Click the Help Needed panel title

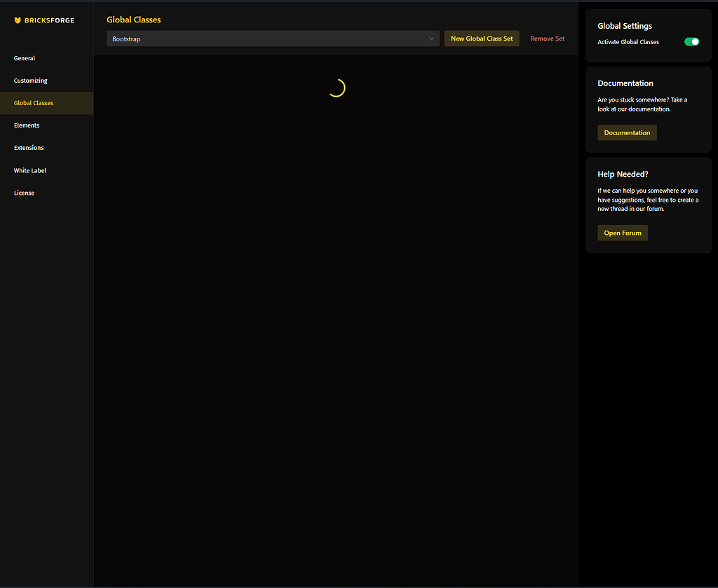click(x=623, y=174)
